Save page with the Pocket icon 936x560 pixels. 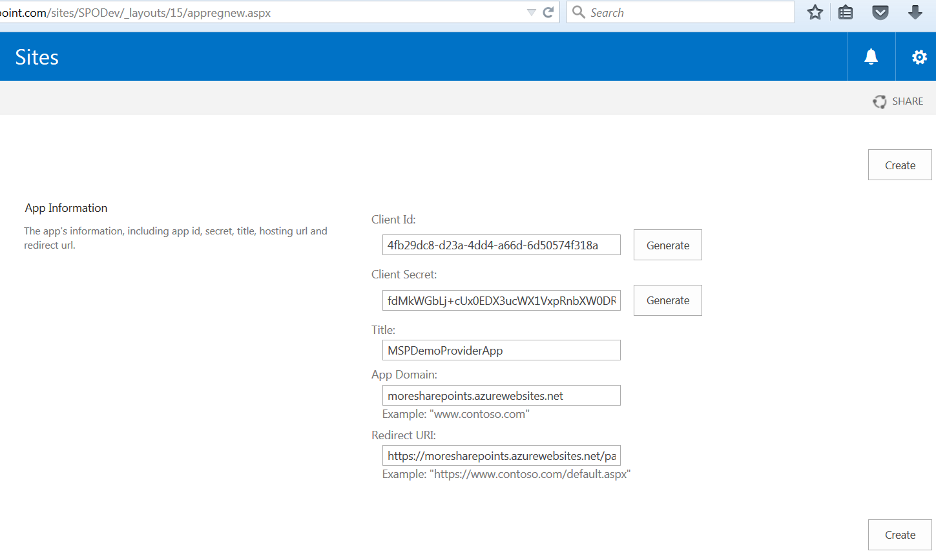point(880,12)
